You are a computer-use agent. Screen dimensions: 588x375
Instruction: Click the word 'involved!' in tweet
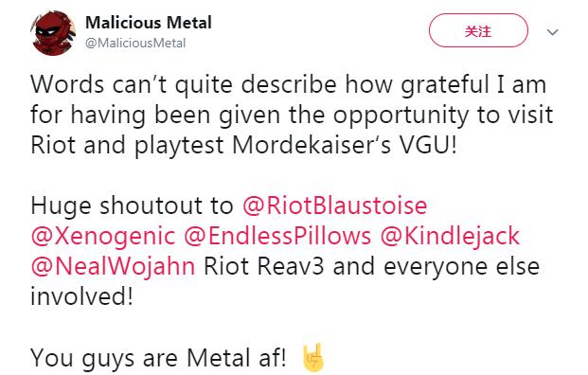click(x=81, y=295)
